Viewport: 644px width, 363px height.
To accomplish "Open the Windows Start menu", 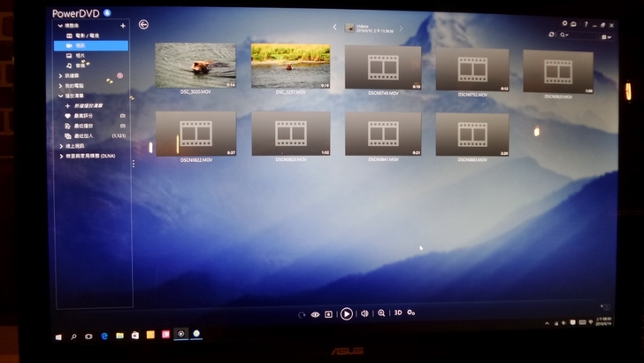I will tap(58, 336).
